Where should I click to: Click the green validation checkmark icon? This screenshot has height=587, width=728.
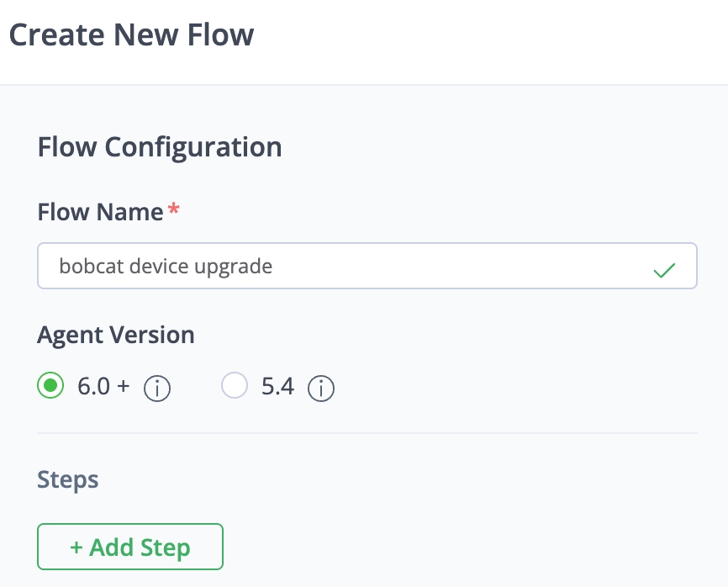click(664, 270)
